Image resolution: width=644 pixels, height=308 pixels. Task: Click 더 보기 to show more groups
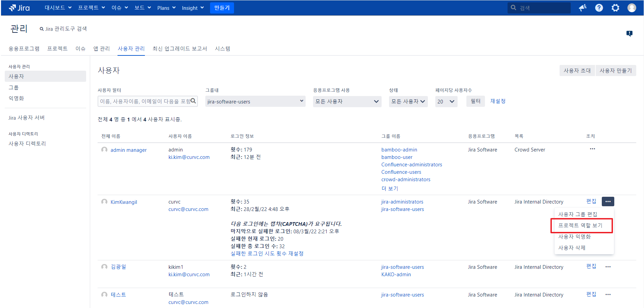click(390, 189)
